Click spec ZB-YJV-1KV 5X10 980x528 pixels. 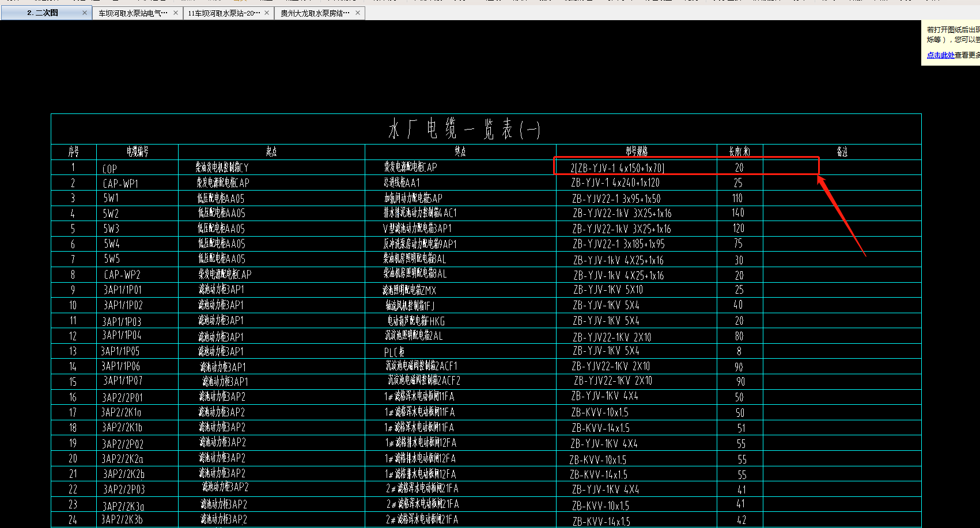pyautogui.click(x=608, y=290)
